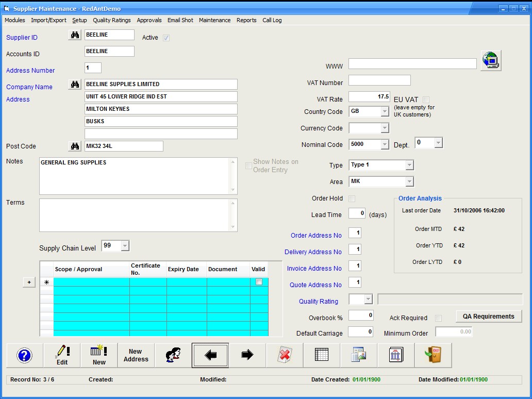Expand the Type dropdown showing Type 1
Viewport: 532px width, 399px height.
coord(409,165)
